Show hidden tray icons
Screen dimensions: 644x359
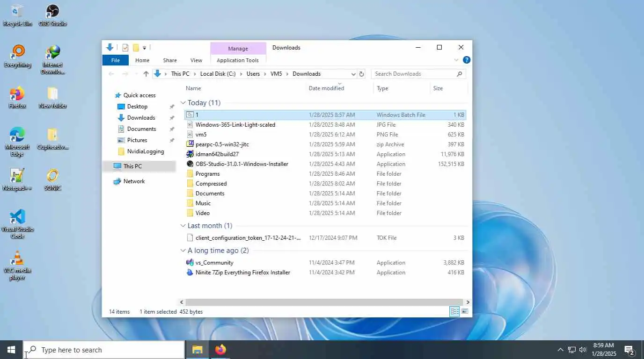click(x=560, y=350)
